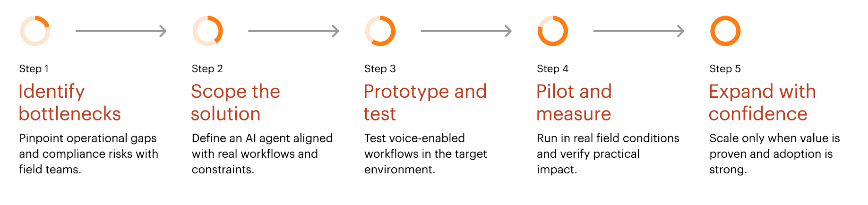Click the arrow between Step 1 and Step 2
The height and width of the screenshot is (205, 868).
[x=121, y=31]
